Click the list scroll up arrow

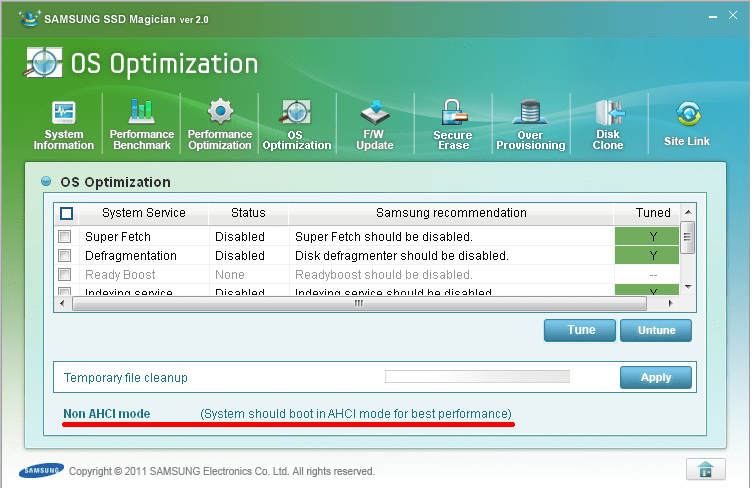click(688, 212)
